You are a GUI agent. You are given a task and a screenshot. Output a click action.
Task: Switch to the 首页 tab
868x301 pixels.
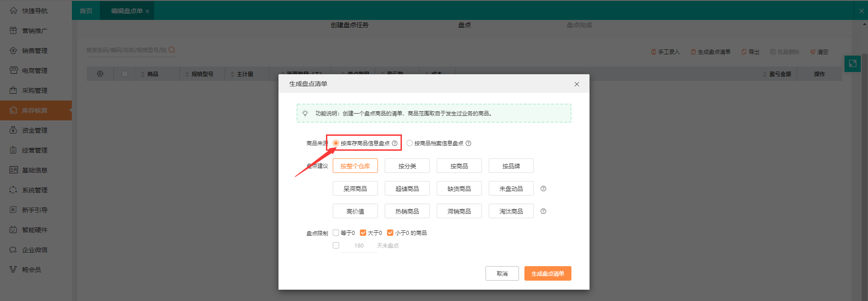(x=86, y=11)
